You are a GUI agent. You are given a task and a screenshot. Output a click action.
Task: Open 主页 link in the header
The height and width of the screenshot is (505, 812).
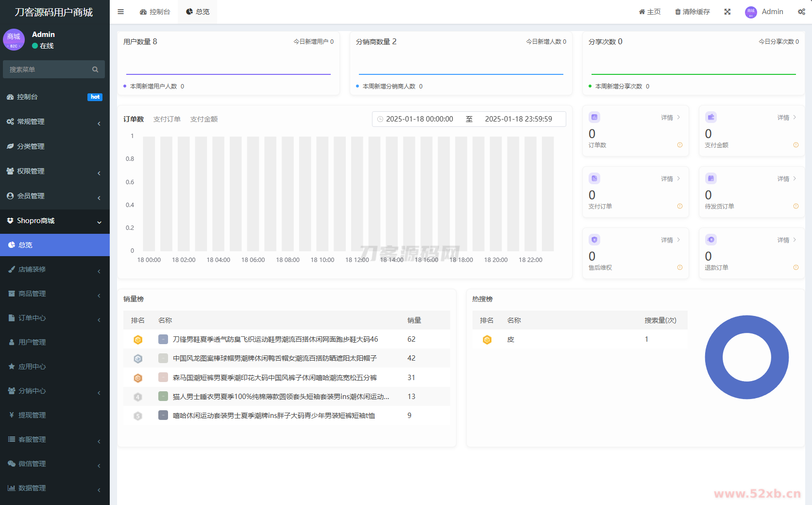tap(650, 12)
